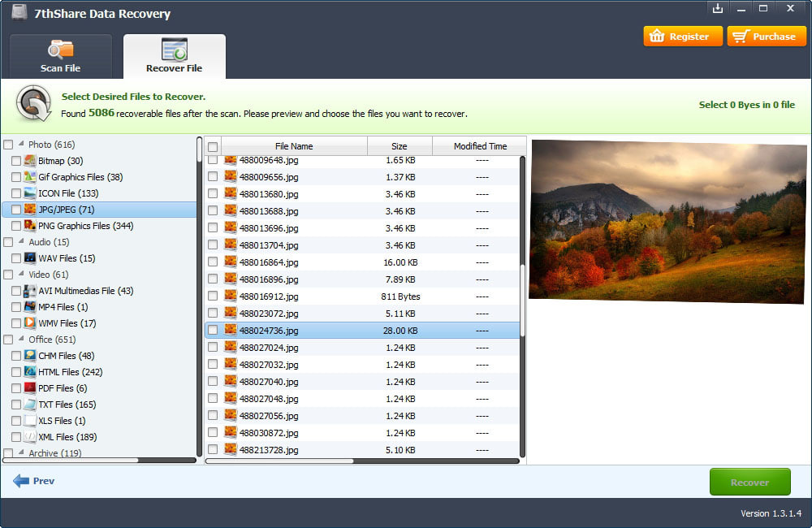Image resolution: width=812 pixels, height=528 pixels.
Task: Click the XML Files icon
Action: pos(30,437)
